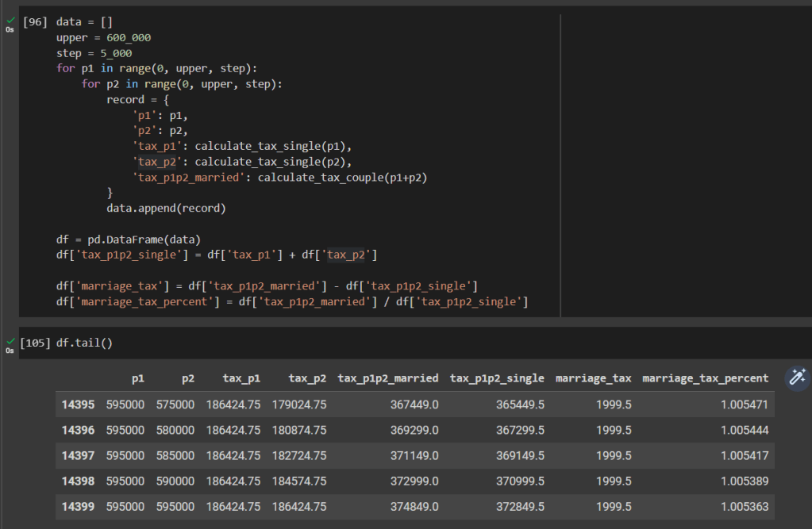Run the df.tail() cell via [105]

pyautogui.click(x=36, y=343)
